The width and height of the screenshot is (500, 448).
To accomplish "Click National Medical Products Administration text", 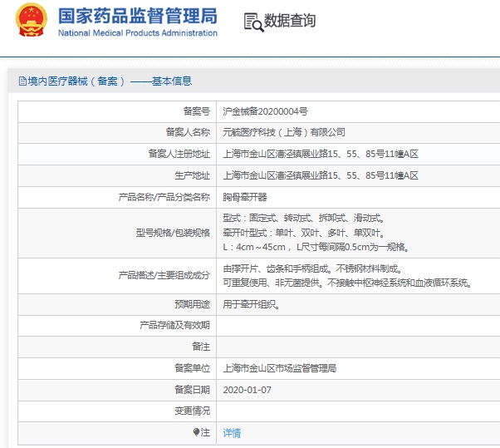I will (138, 33).
